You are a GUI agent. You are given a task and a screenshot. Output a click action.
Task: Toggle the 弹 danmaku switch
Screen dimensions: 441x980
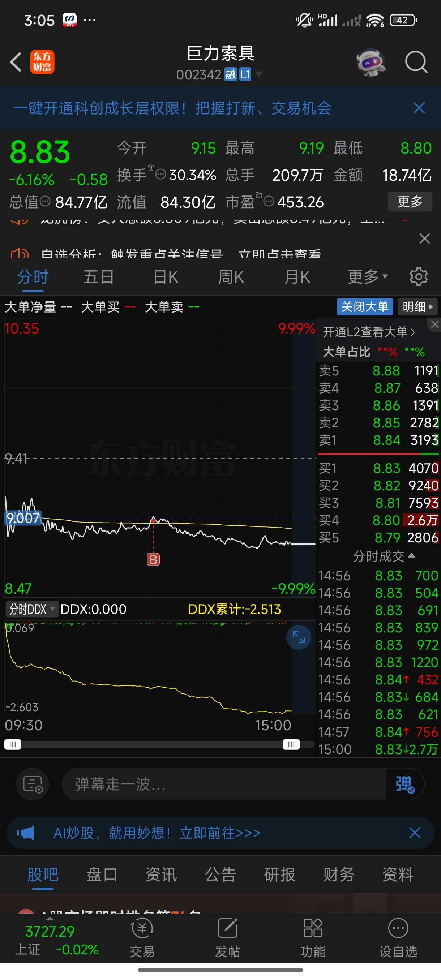(x=405, y=784)
